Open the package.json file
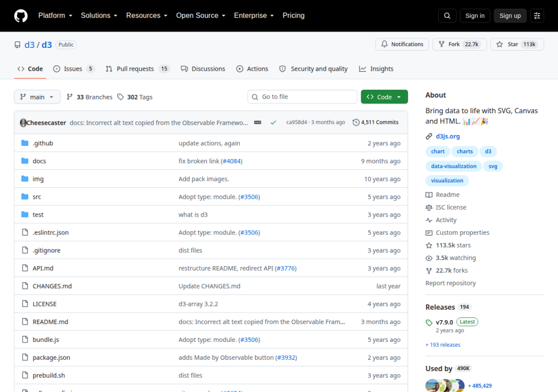 pos(51,358)
